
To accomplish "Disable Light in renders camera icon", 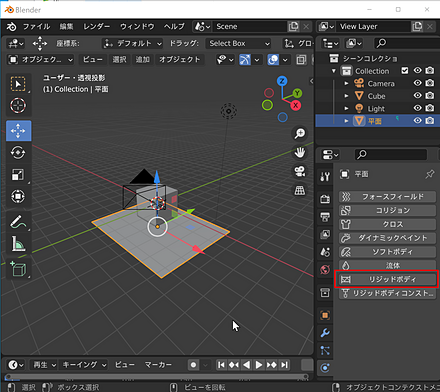I will click(430, 108).
